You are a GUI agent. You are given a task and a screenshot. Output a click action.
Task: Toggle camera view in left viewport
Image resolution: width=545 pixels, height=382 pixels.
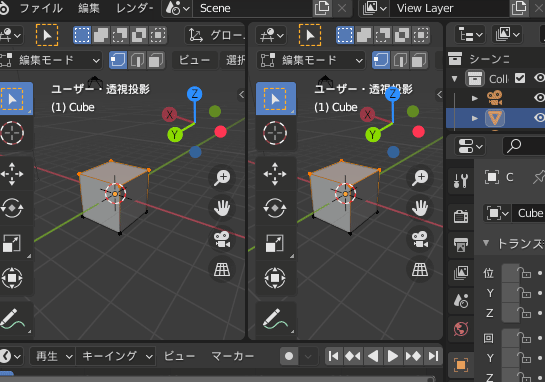coord(222,239)
